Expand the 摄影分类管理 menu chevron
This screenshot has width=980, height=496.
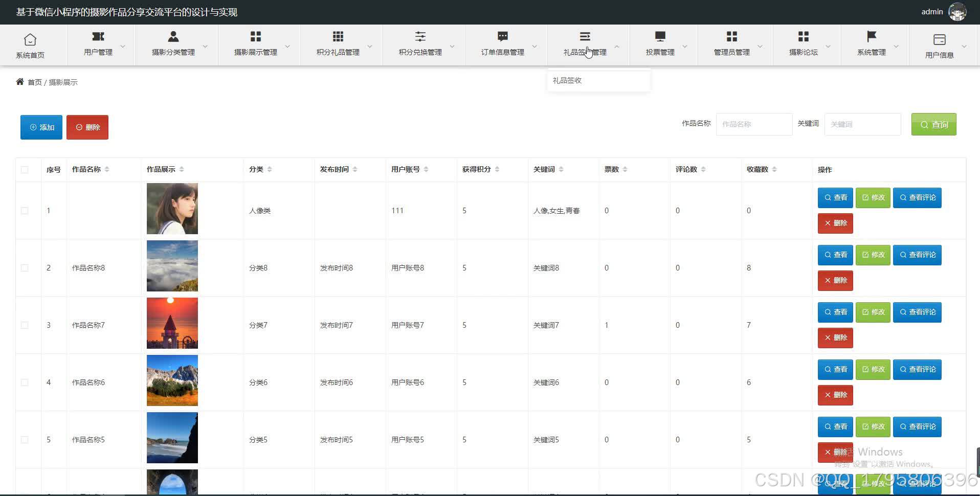point(205,46)
